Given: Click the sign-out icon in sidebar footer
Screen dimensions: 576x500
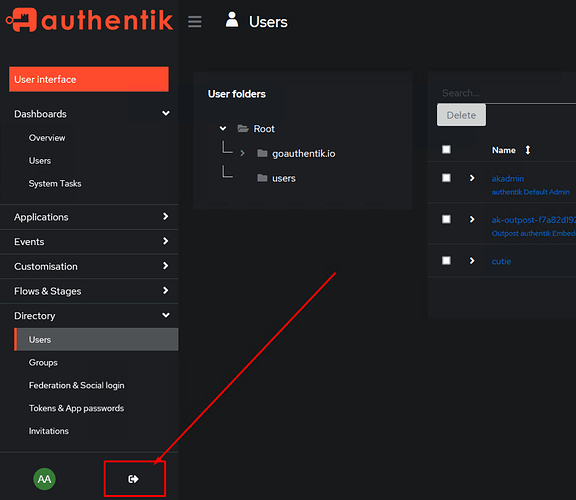Looking at the screenshot, I should click(x=133, y=479).
